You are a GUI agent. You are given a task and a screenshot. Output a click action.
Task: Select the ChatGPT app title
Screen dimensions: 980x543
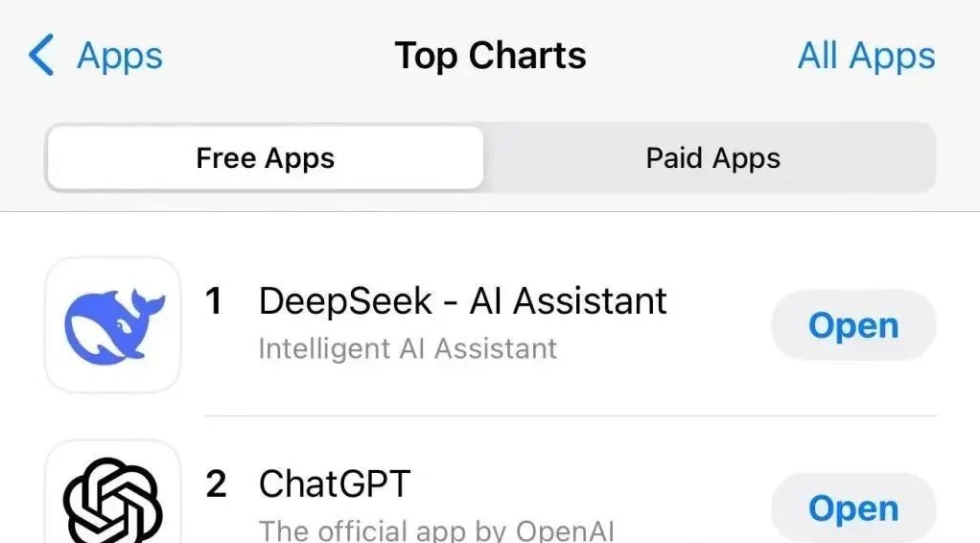click(x=335, y=484)
